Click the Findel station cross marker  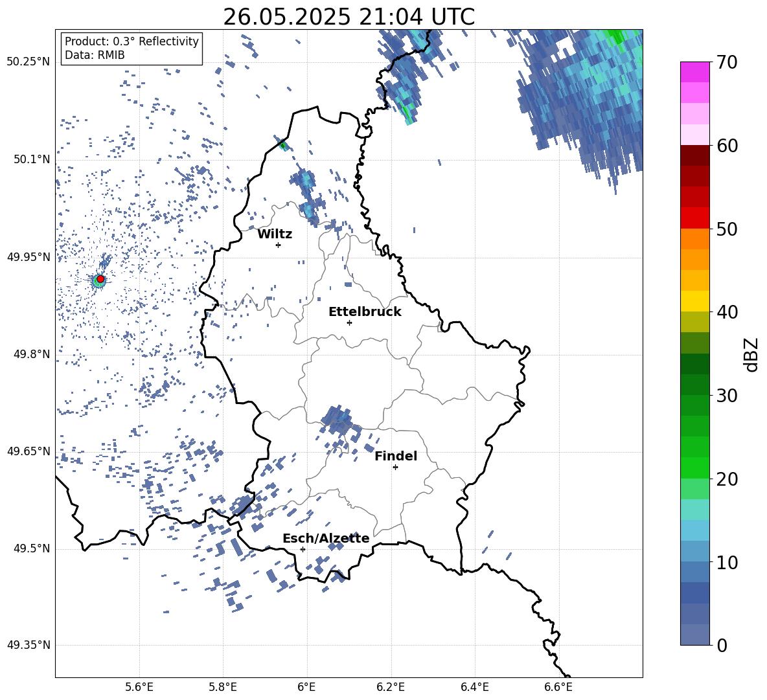(395, 468)
